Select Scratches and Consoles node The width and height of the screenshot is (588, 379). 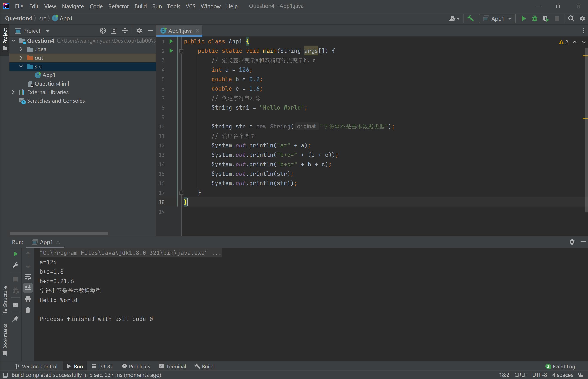pos(52,101)
